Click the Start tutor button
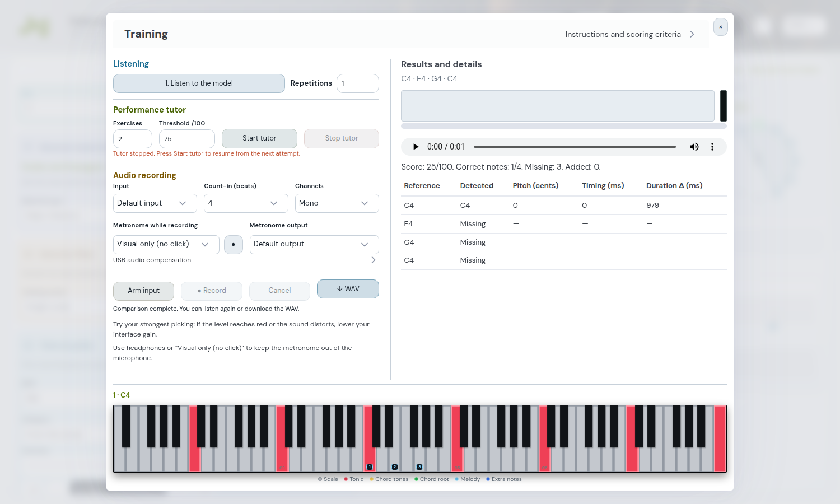This screenshot has height=504, width=840. click(259, 138)
